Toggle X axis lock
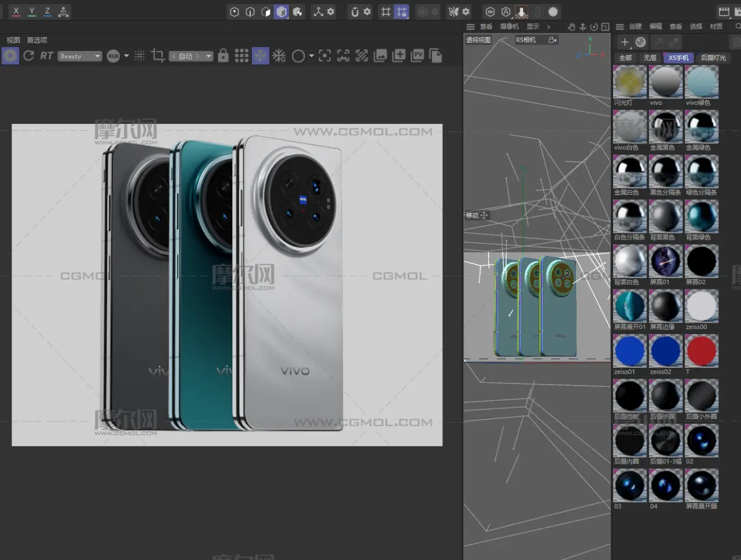 point(16,12)
